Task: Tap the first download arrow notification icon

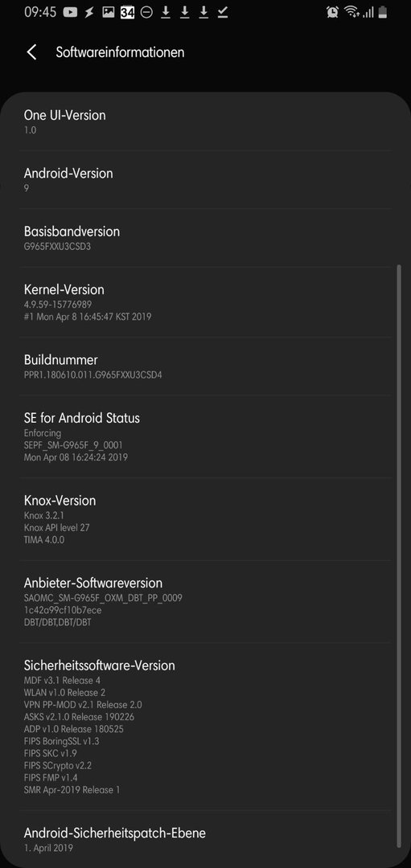Action: (x=165, y=12)
